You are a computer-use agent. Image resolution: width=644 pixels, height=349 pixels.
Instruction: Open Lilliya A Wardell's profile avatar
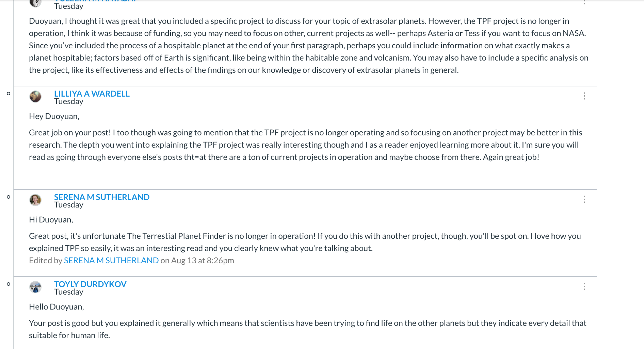click(35, 97)
